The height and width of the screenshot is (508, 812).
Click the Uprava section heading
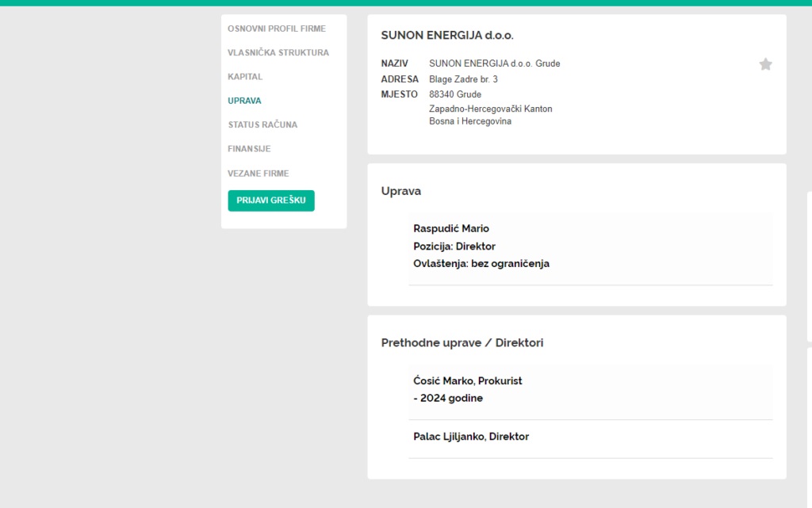[400, 191]
